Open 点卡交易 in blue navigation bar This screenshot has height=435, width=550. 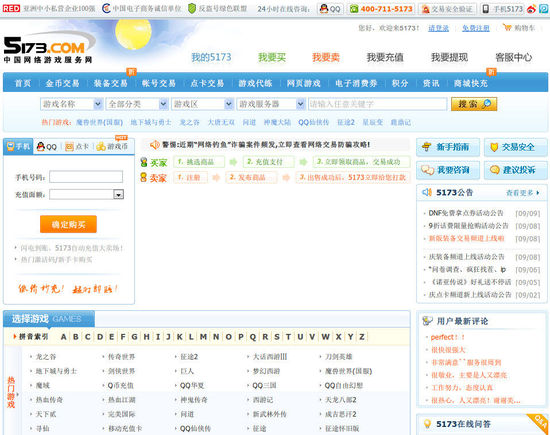(x=207, y=83)
